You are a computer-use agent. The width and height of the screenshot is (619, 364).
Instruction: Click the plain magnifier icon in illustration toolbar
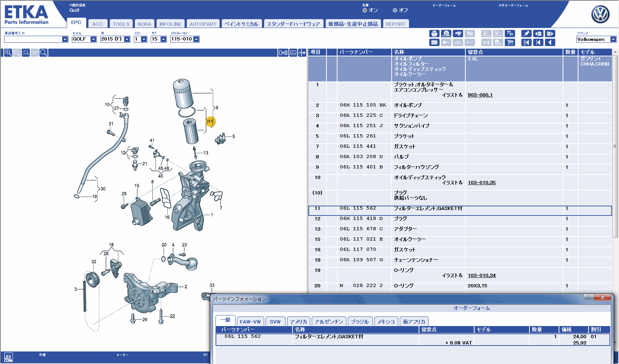(x=43, y=53)
